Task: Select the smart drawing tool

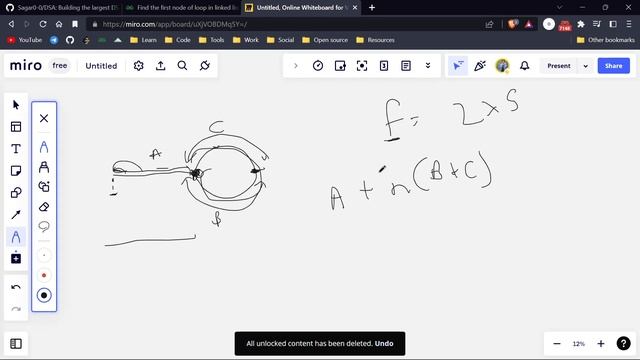Action: (x=44, y=187)
